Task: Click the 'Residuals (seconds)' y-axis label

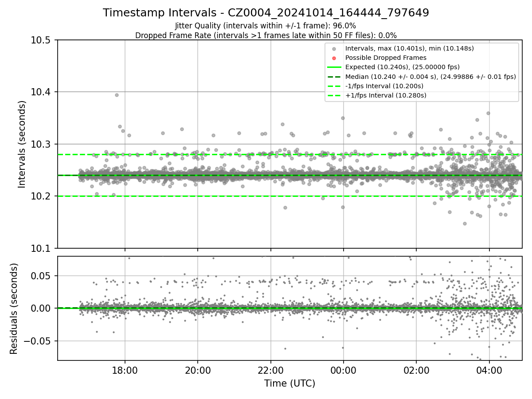Action: 14,309
